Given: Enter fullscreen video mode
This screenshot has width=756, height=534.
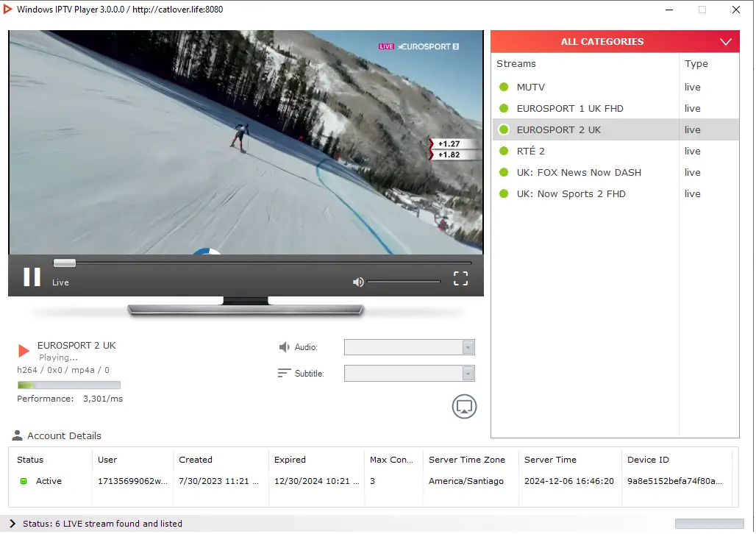Looking at the screenshot, I should 460,278.
